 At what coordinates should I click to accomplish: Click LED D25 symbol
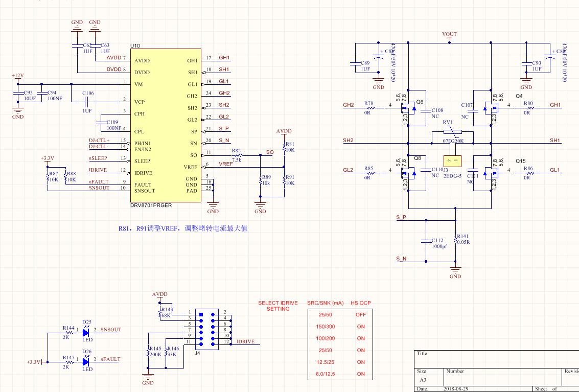click(x=86, y=333)
